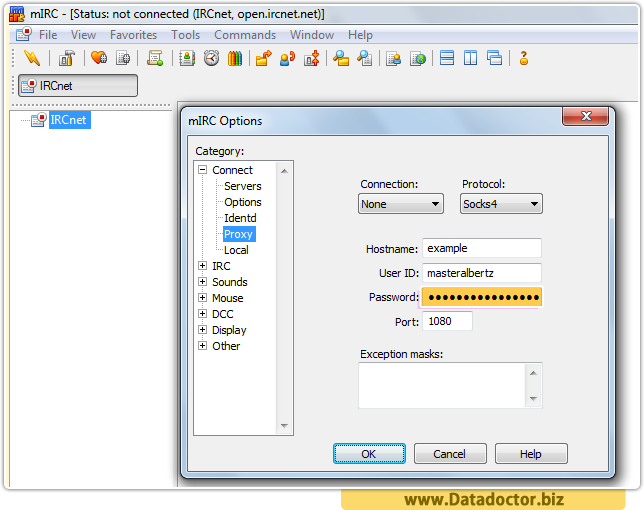
Task: Open the Help menu
Action: coord(360,35)
